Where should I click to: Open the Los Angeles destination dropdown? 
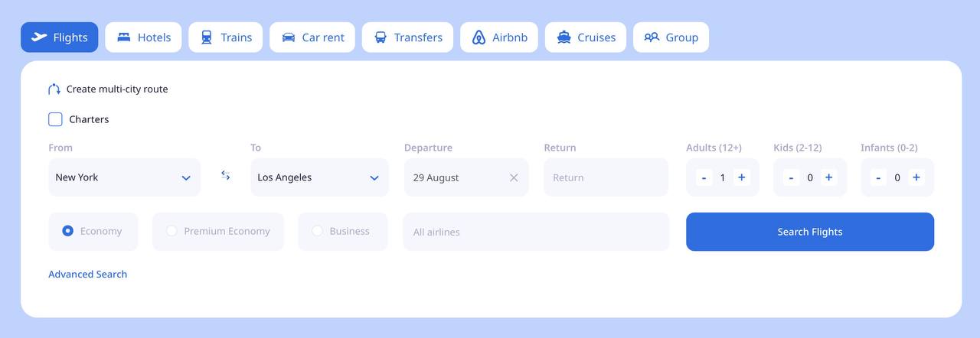pyautogui.click(x=319, y=177)
